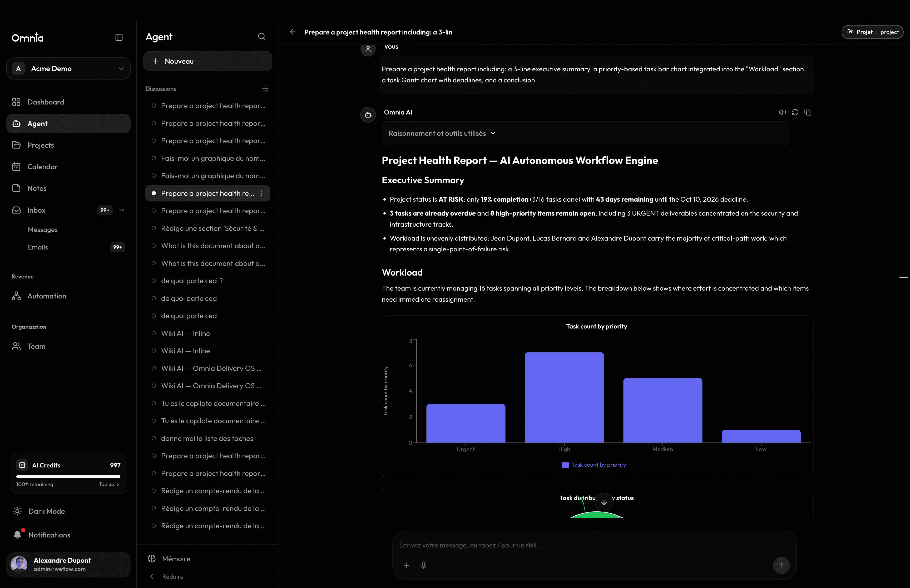Viewport: 910px width, 588px height.
Task: Copy the Omnia AI response
Action: [x=808, y=112]
